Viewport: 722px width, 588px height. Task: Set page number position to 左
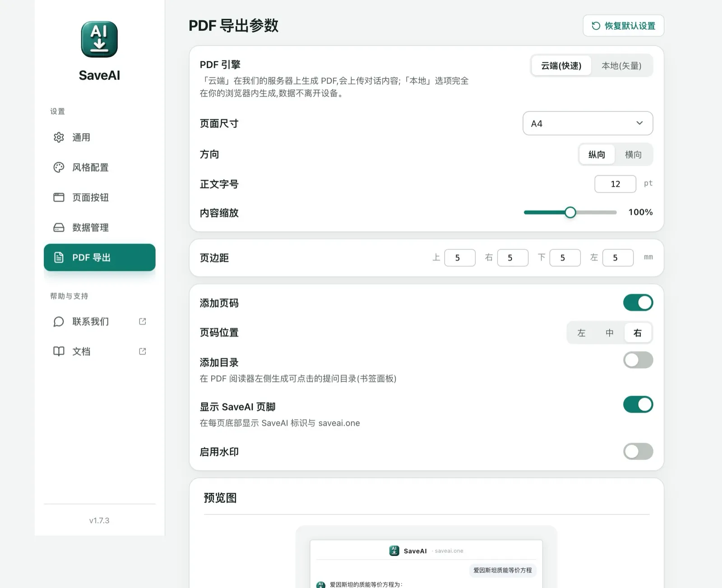(x=581, y=333)
